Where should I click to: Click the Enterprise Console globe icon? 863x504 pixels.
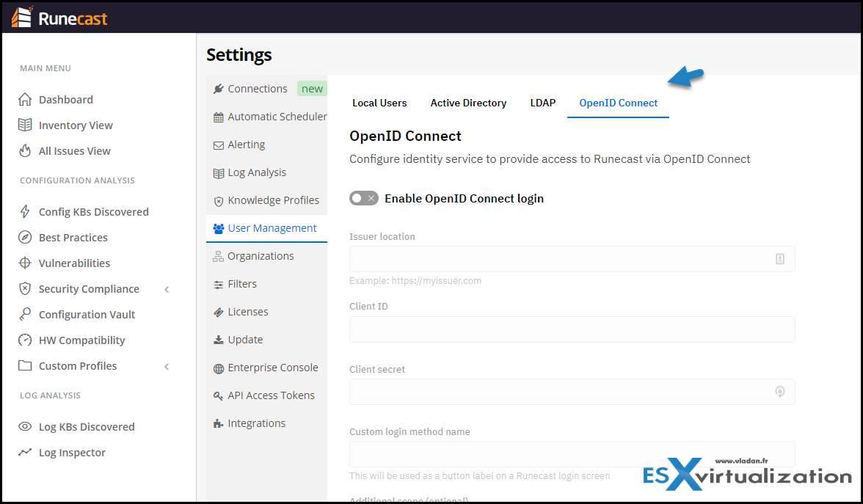219,368
